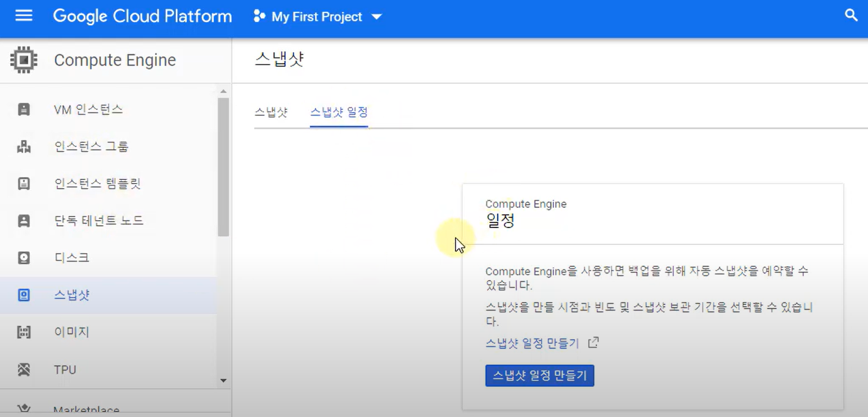Click the 단독 테넌트 노드 sidebar icon
Screen dimensions: 868x417
[x=24, y=221]
